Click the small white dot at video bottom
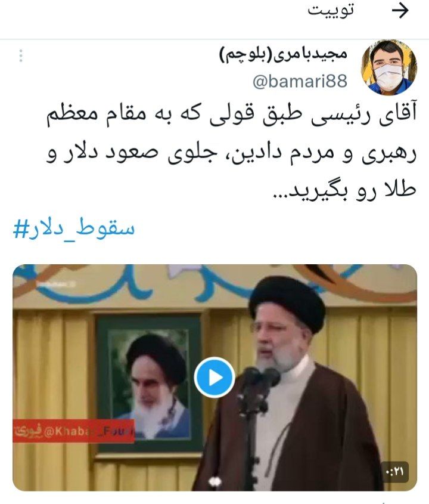This screenshot has height=504, width=429. tap(214, 481)
